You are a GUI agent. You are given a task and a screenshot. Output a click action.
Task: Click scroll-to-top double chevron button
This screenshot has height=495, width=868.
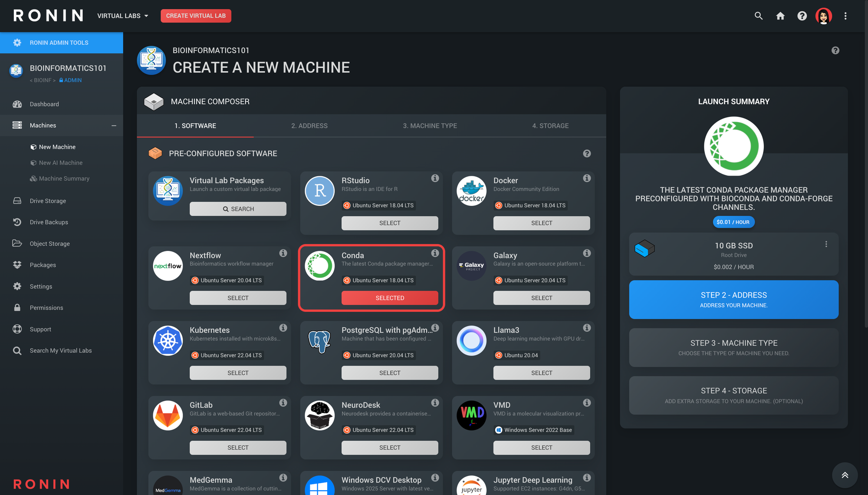pyautogui.click(x=845, y=475)
